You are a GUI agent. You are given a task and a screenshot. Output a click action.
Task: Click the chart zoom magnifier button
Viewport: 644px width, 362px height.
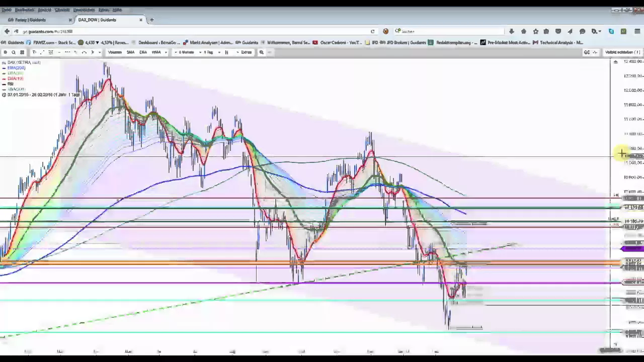(262, 52)
